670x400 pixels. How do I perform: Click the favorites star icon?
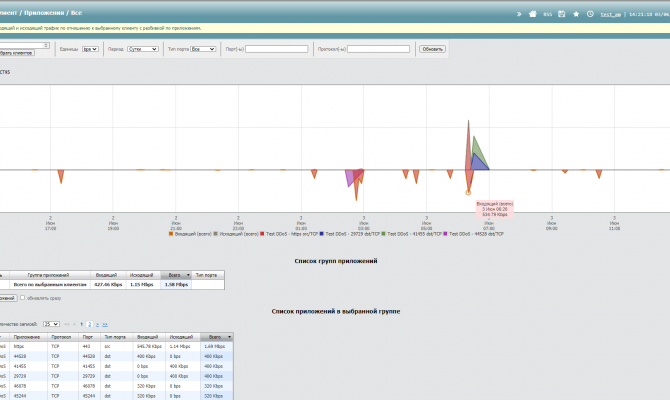(576, 14)
